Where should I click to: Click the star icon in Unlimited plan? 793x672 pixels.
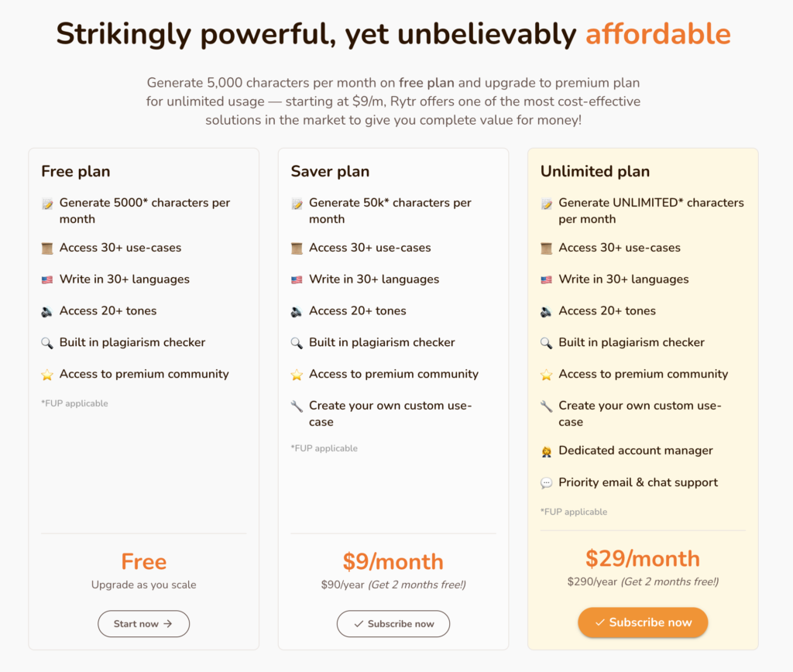click(546, 375)
